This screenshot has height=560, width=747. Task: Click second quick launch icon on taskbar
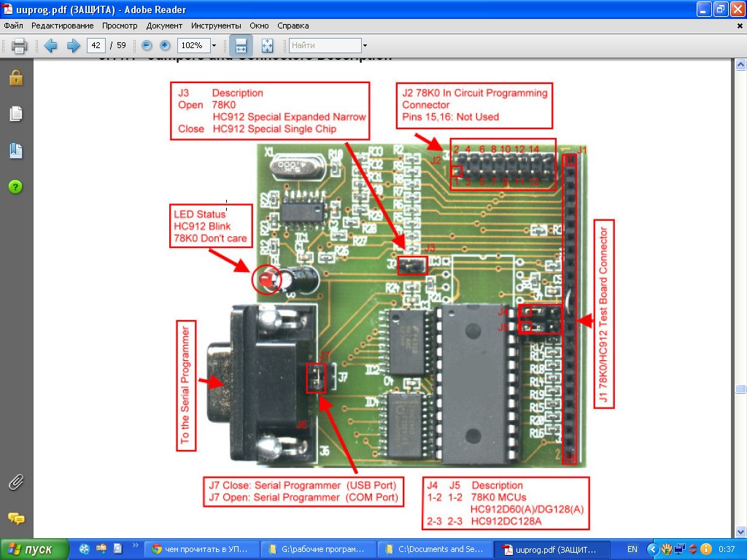point(101,549)
